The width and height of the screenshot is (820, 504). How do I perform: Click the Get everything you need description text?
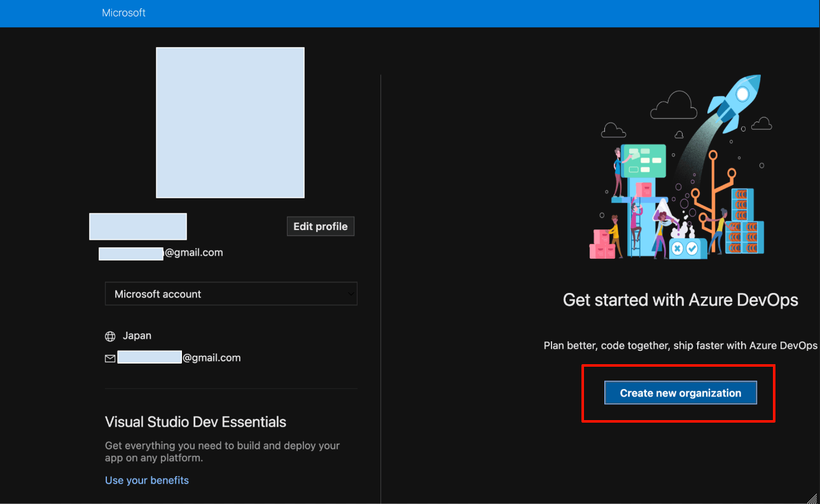[223, 452]
